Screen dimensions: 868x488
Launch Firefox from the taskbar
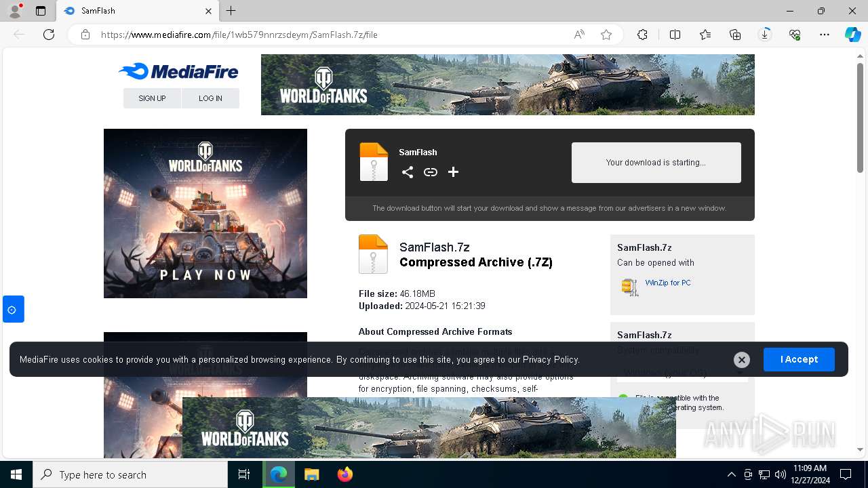(x=345, y=474)
